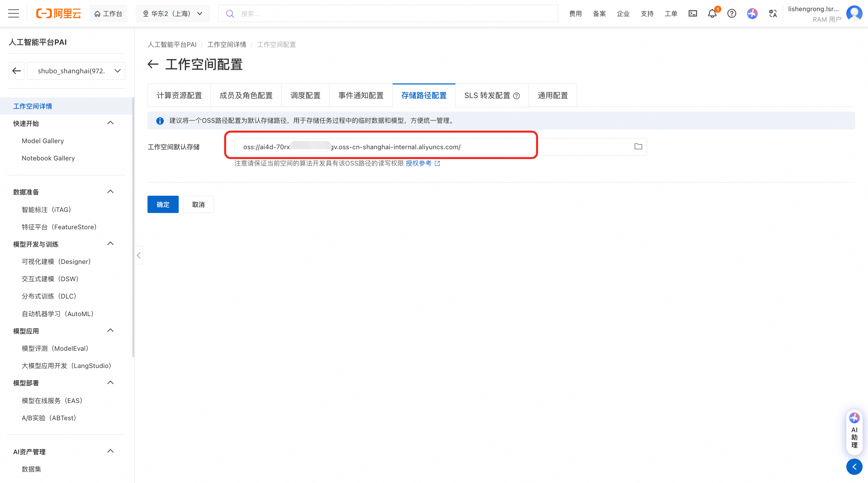Open the hamburger navigation menu
Screen dimensions: 868x483
pos(14,14)
